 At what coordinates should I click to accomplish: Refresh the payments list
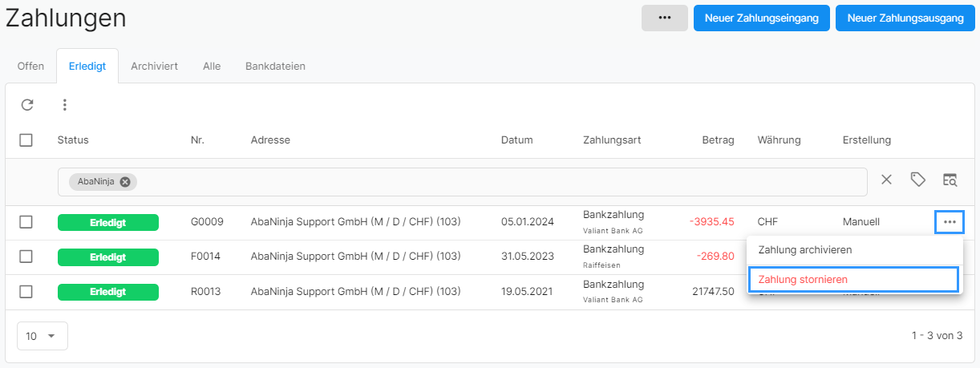click(27, 104)
